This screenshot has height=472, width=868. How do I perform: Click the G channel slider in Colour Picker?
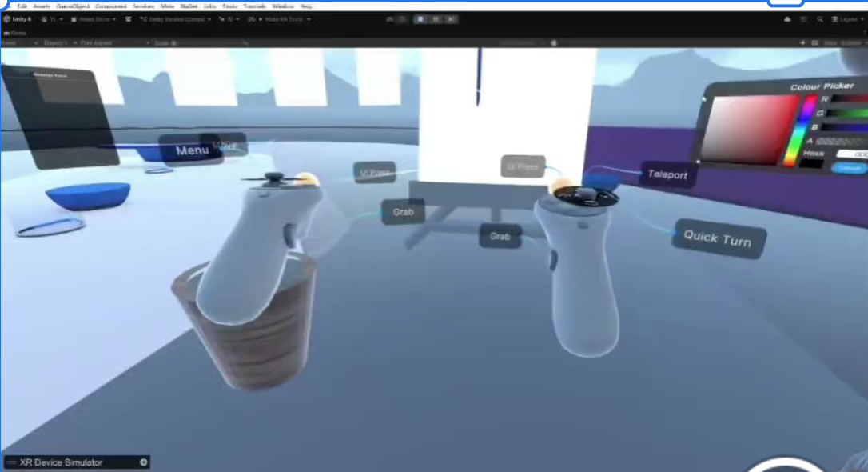click(x=847, y=113)
